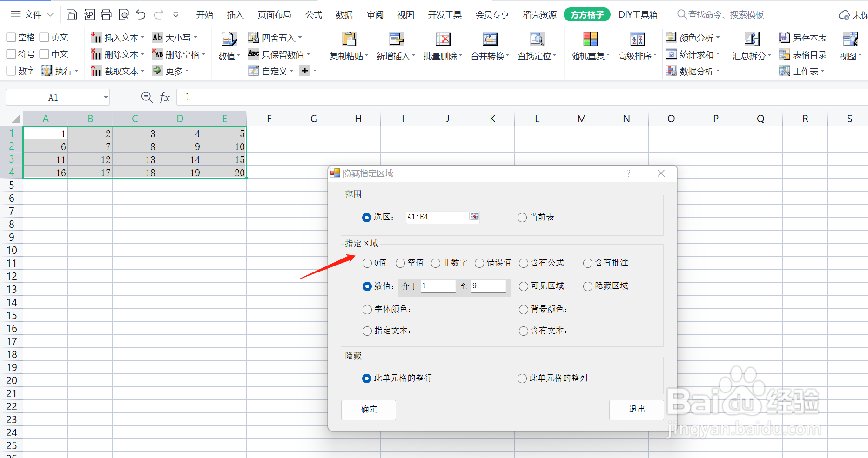
Task: Open 表格目录 function
Action: (803, 54)
